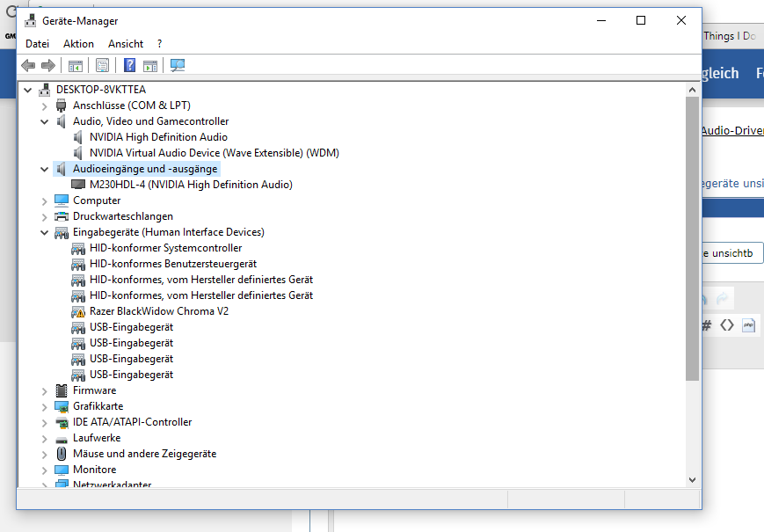Click the DESKTOP-8VKTTEA computer icon
The image size is (764, 532).
[x=45, y=90]
